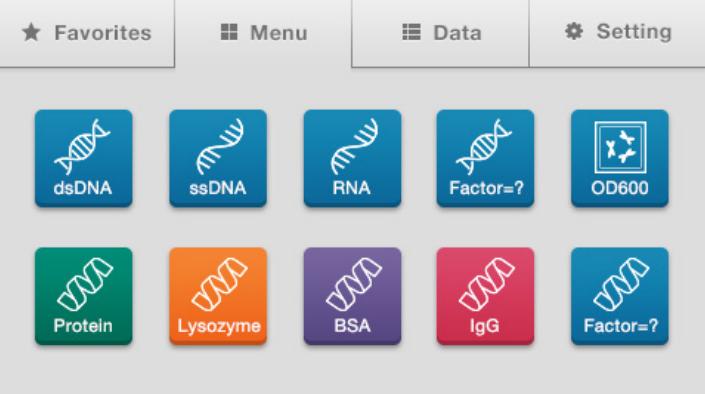Select the Menu tab
Image resolution: width=705 pixels, height=394 pixels.
(x=263, y=33)
